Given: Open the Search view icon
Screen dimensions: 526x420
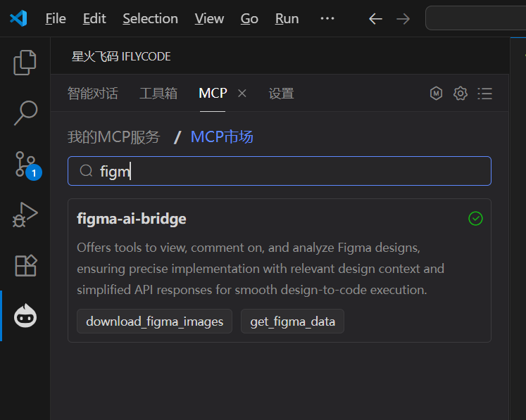Looking at the screenshot, I should [x=25, y=113].
